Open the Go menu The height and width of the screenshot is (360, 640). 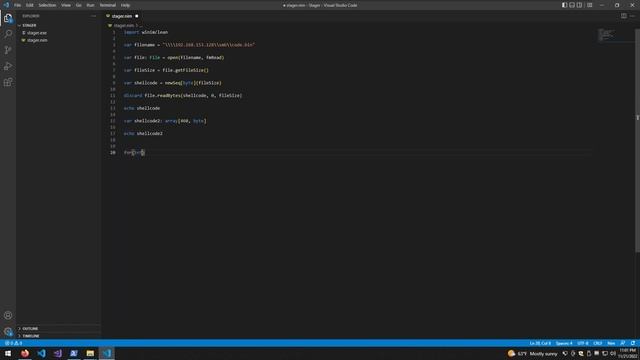click(79, 5)
